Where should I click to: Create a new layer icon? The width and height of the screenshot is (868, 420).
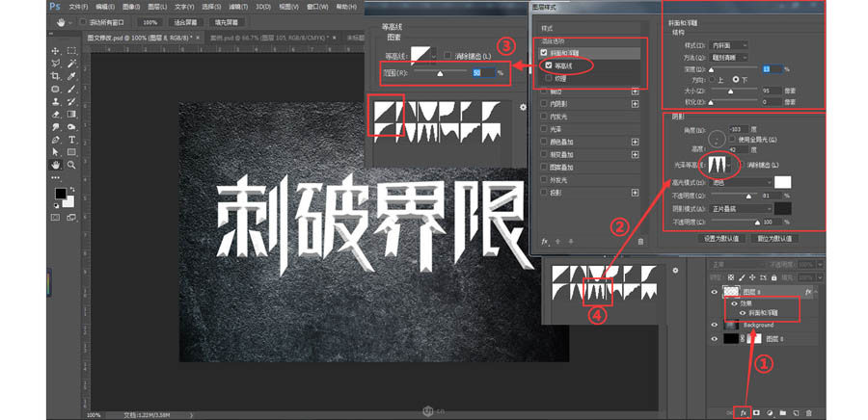point(796,413)
